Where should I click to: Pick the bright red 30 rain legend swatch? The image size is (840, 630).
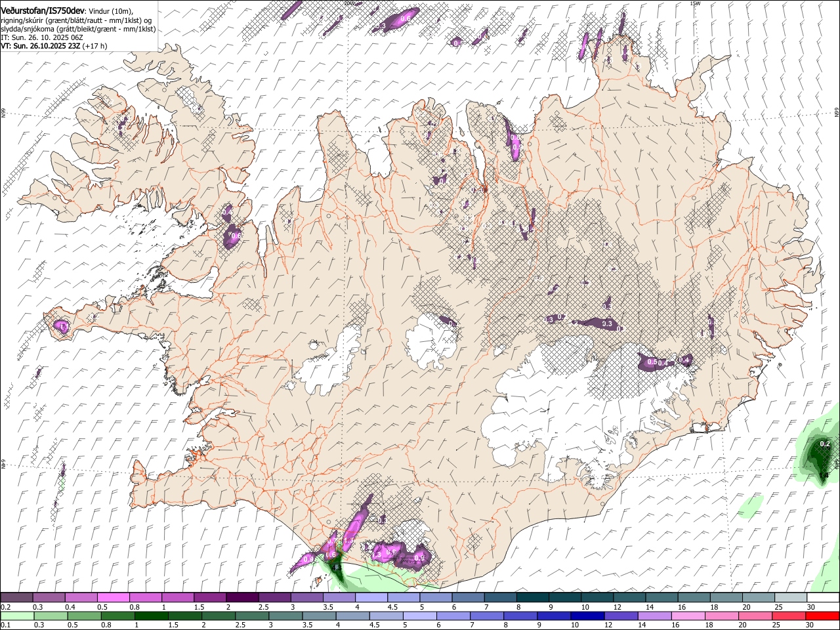822,616
